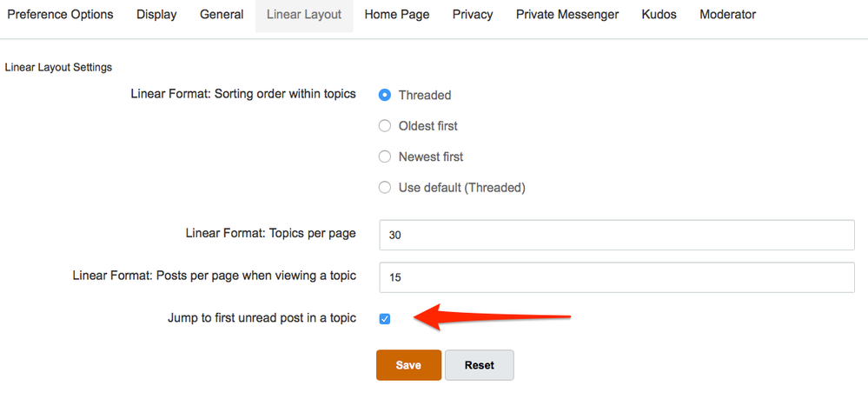868x393 pixels.
Task: Go to the Kudos tab
Action: point(659,15)
